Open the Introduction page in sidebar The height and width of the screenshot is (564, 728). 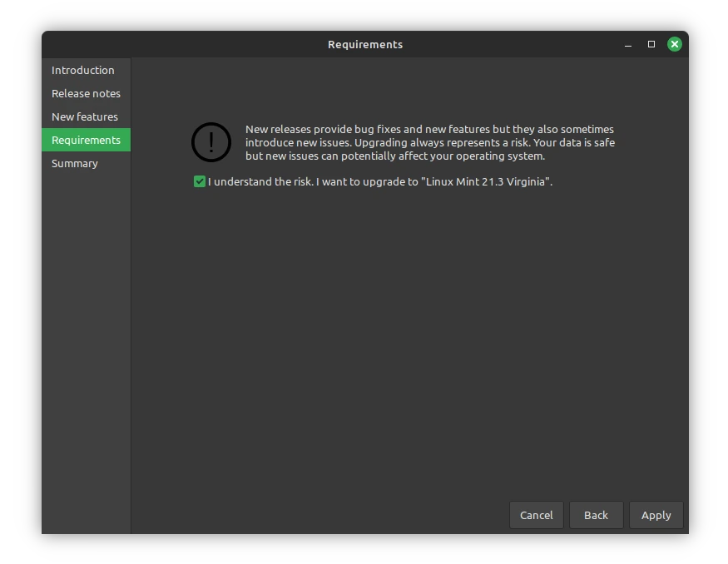83,70
